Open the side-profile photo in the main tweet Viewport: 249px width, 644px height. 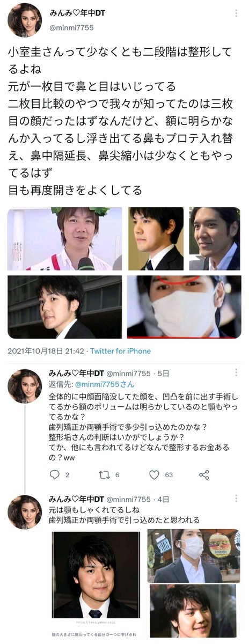point(156,239)
